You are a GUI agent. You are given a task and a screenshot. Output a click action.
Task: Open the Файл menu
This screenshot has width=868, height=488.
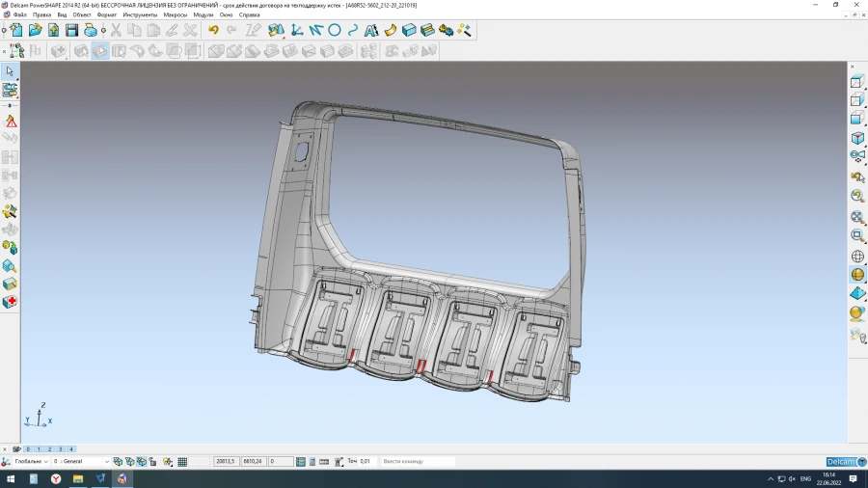click(19, 15)
